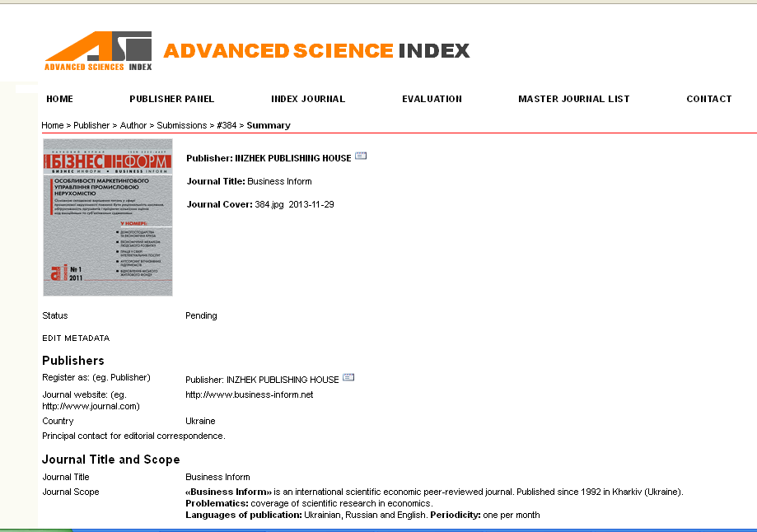
Task: Click Home in the breadcrumb
Action: (53, 125)
